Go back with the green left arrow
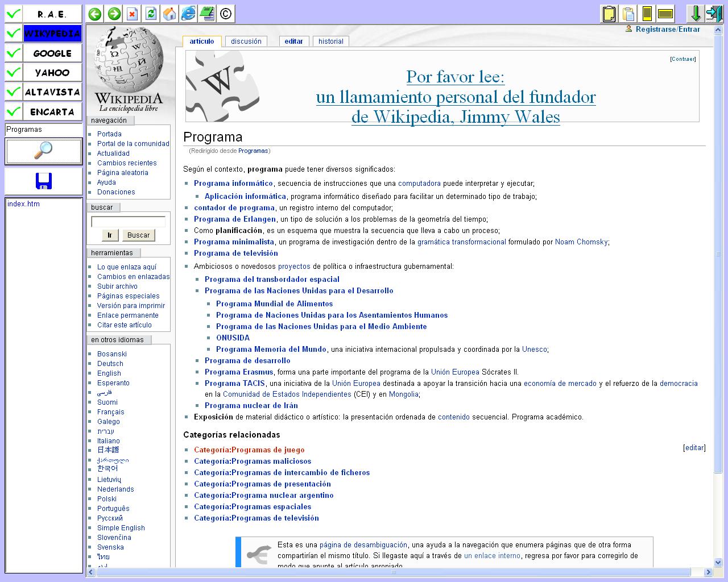The height and width of the screenshot is (582, 728). coord(96,14)
